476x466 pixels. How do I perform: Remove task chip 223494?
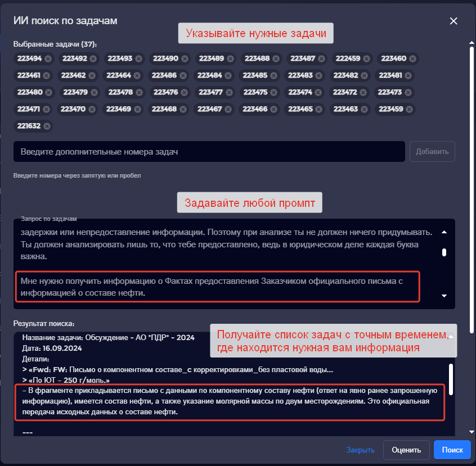[x=48, y=58]
